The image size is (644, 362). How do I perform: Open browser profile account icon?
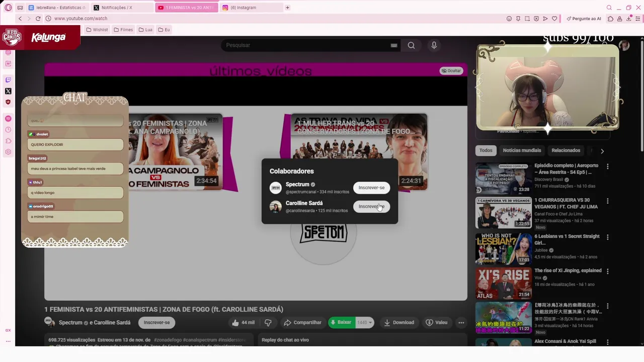620,19
